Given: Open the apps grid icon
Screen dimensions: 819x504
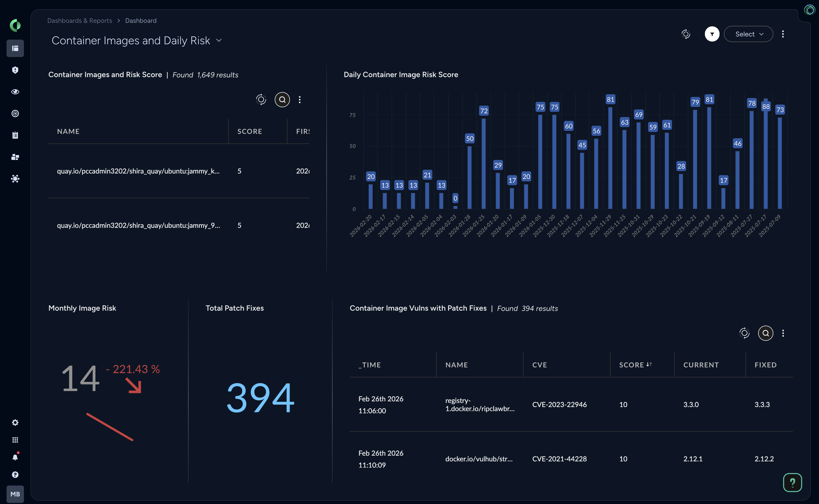Looking at the screenshot, I should (15, 440).
